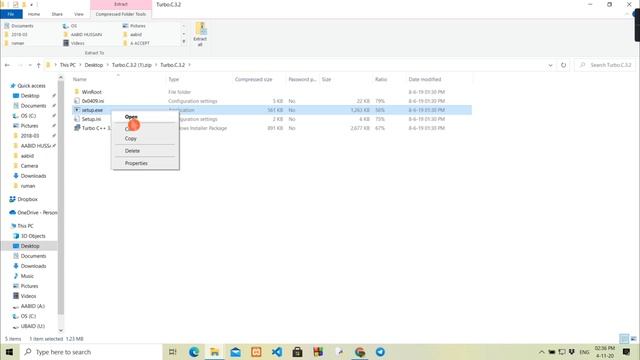
Task: Open Google Chrome on the taskbar
Action: click(360, 352)
